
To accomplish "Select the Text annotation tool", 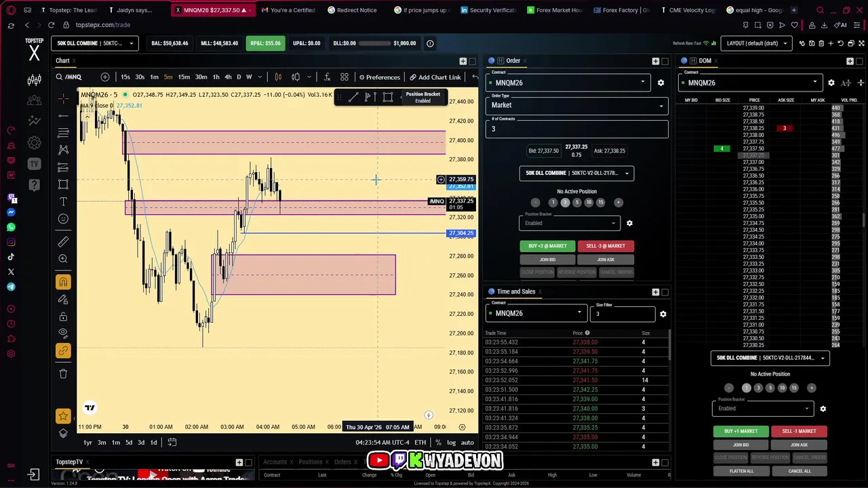I will [x=63, y=202].
